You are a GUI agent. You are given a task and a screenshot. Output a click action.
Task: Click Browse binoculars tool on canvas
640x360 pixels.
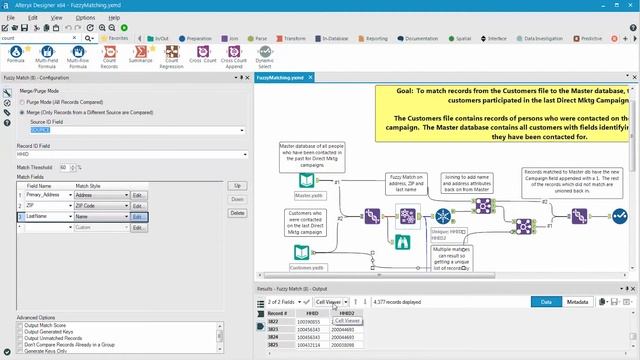coord(402,242)
